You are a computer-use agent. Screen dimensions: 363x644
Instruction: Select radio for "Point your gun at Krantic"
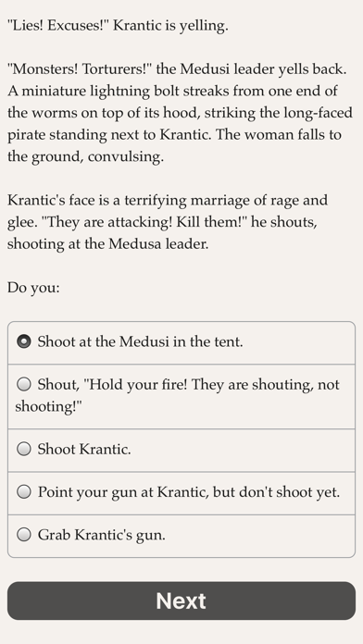pyautogui.click(x=24, y=491)
